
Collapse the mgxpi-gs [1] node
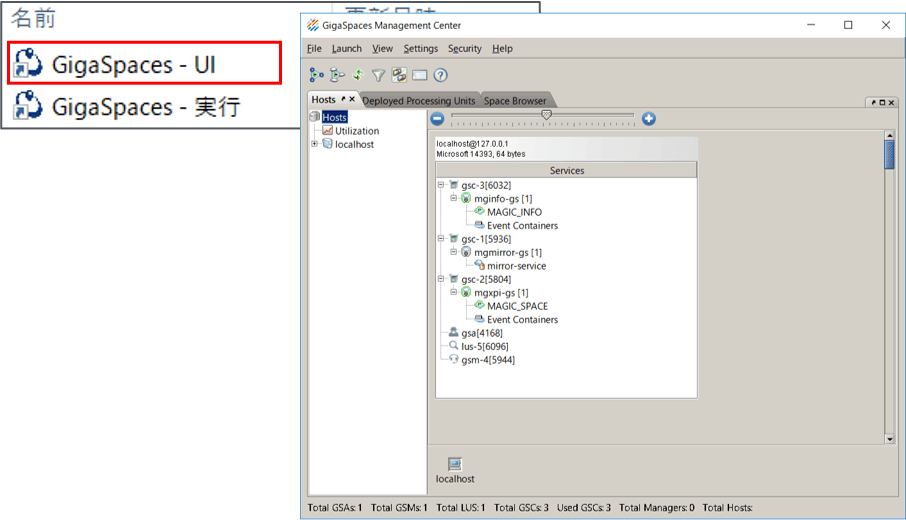[453, 293]
